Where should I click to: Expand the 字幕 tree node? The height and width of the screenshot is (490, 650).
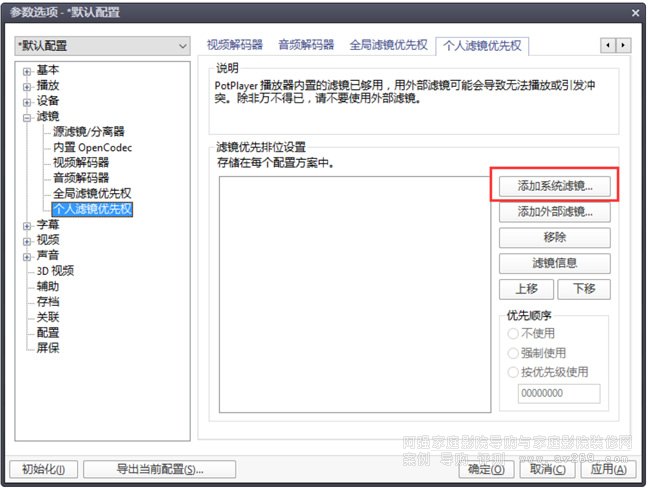point(27,226)
